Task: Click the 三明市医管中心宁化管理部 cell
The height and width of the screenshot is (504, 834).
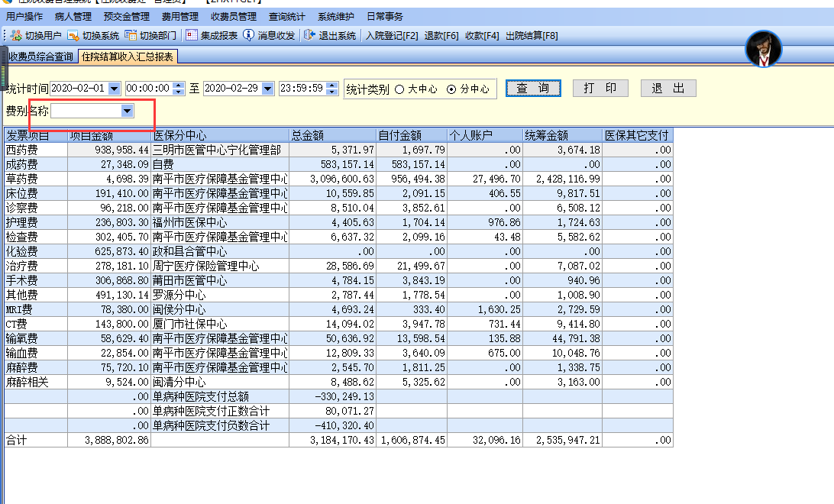Action: (220, 150)
